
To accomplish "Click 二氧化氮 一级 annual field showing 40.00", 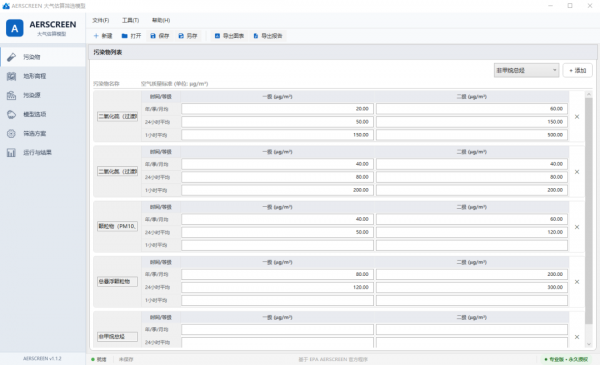I will point(277,164).
